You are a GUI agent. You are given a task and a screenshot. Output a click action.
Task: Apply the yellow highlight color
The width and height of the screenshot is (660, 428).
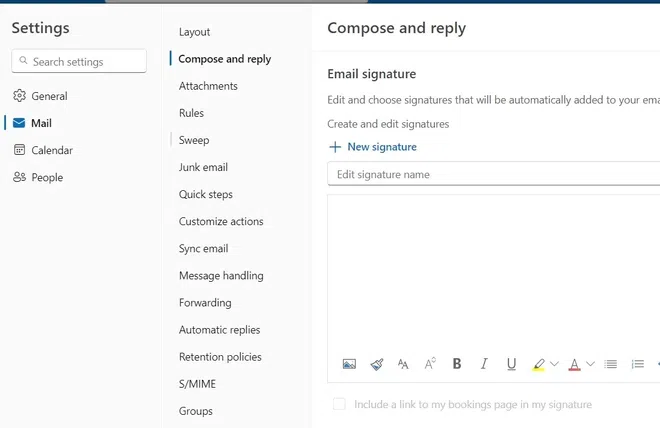[539, 364]
